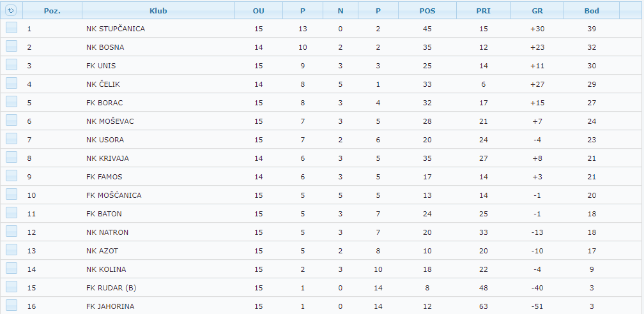Select the checkbox for FK JAHORINA

pos(11,306)
